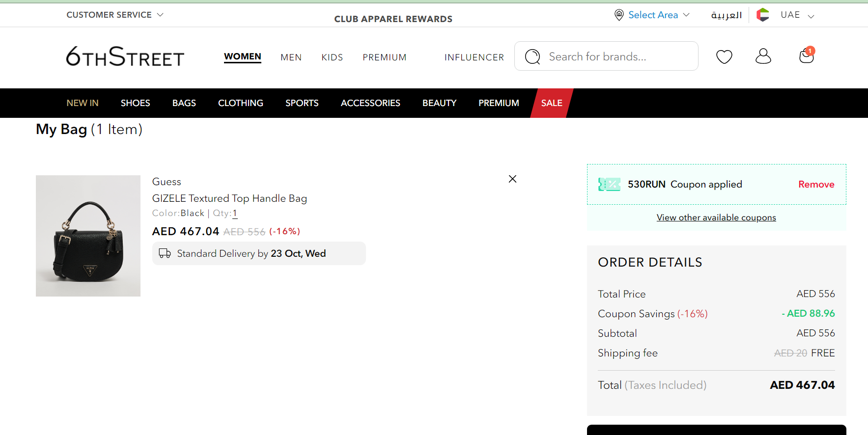The image size is (868, 435).
Task: Click the Total Price AED 556 value
Action: point(815,294)
